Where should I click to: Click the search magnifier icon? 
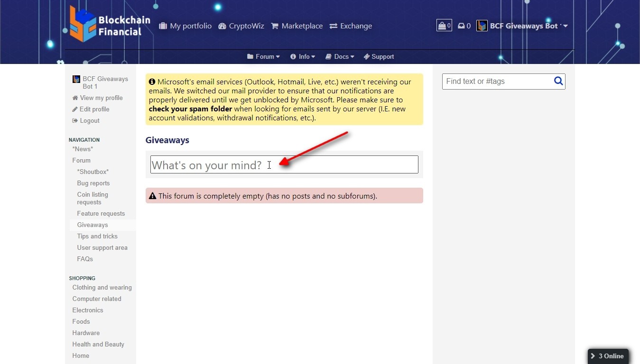(558, 81)
